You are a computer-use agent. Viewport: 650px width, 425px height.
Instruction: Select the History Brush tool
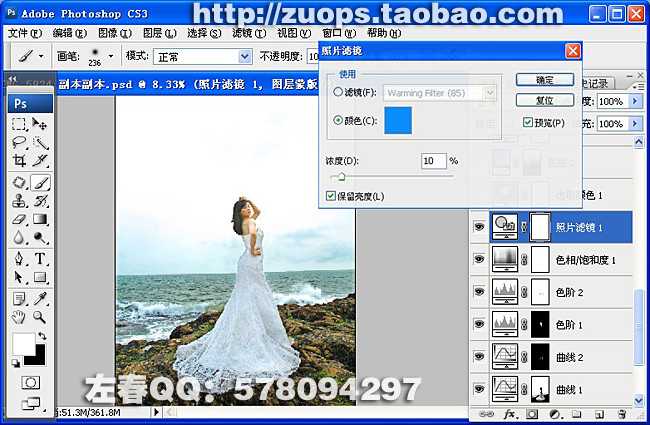(x=40, y=201)
